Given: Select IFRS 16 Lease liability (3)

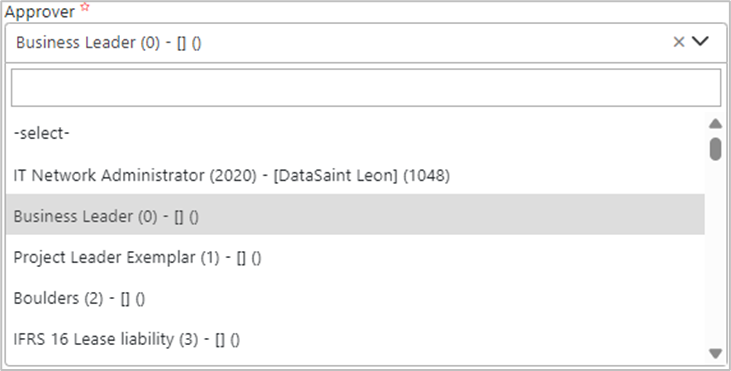Looking at the screenshot, I should point(355,339).
